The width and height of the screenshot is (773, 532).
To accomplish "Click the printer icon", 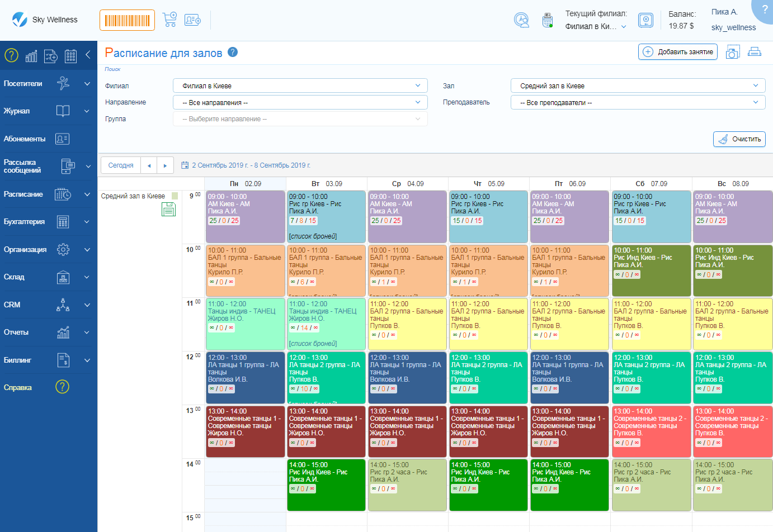I will [x=754, y=52].
